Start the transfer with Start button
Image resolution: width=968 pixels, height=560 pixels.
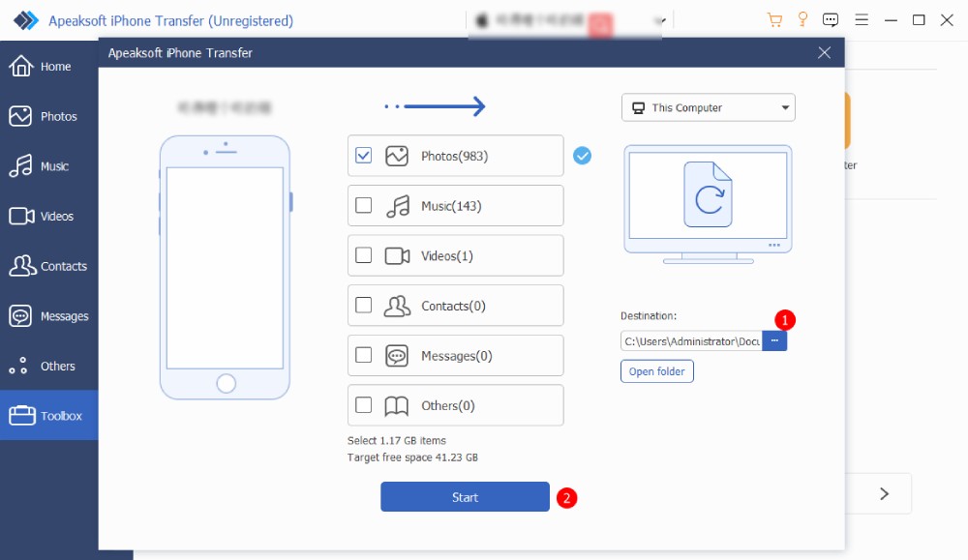tap(465, 497)
